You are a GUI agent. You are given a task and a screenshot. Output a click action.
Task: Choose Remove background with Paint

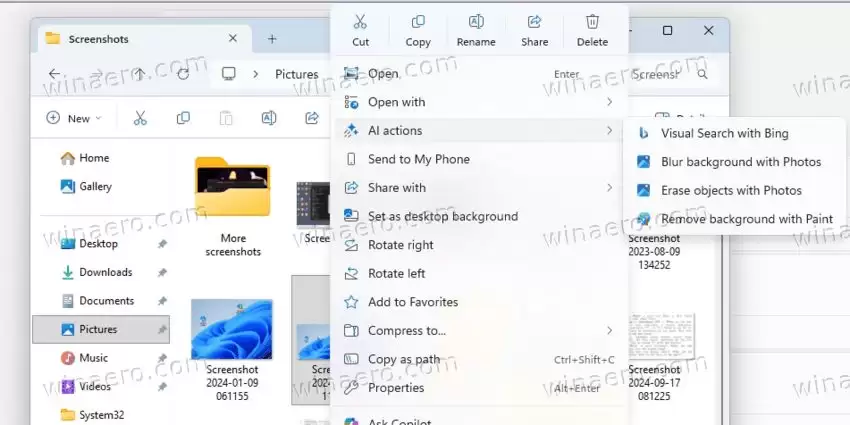(x=735, y=219)
